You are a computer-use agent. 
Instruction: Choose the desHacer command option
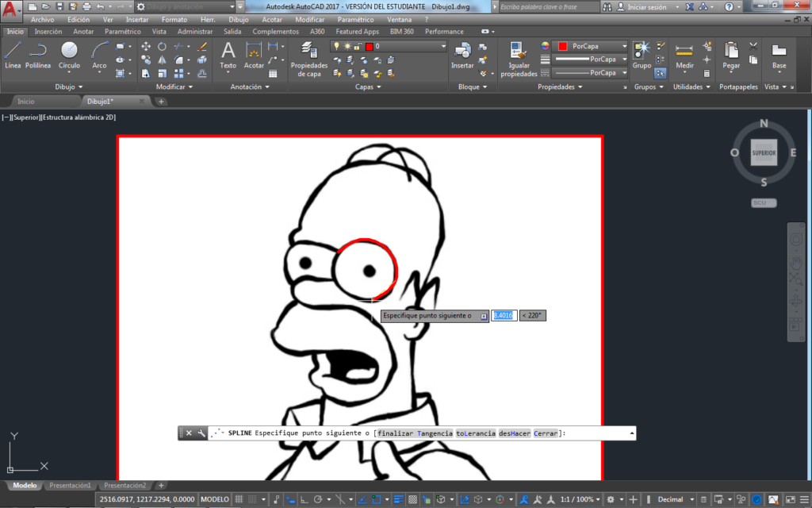coord(515,433)
